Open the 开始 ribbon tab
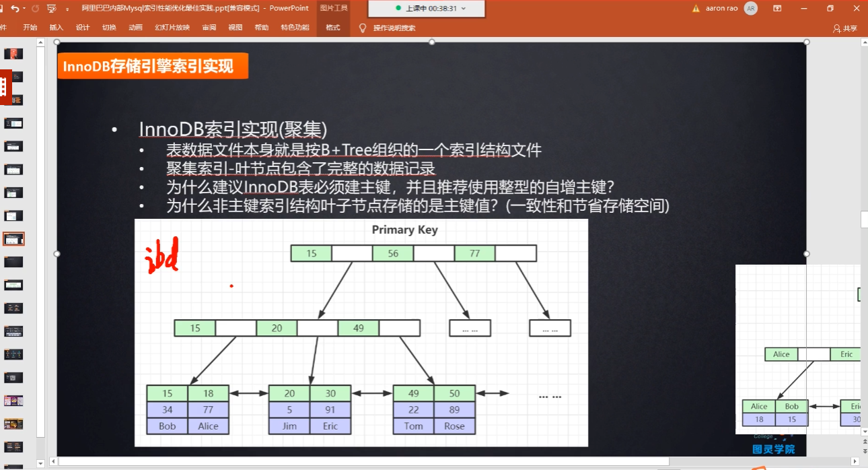The width and height of the screenshot is (868, 470). click(30, 28)
